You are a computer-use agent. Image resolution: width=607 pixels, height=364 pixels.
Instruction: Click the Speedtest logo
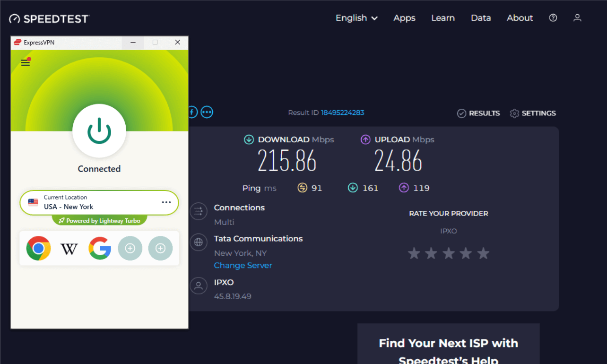coord(49,18)
